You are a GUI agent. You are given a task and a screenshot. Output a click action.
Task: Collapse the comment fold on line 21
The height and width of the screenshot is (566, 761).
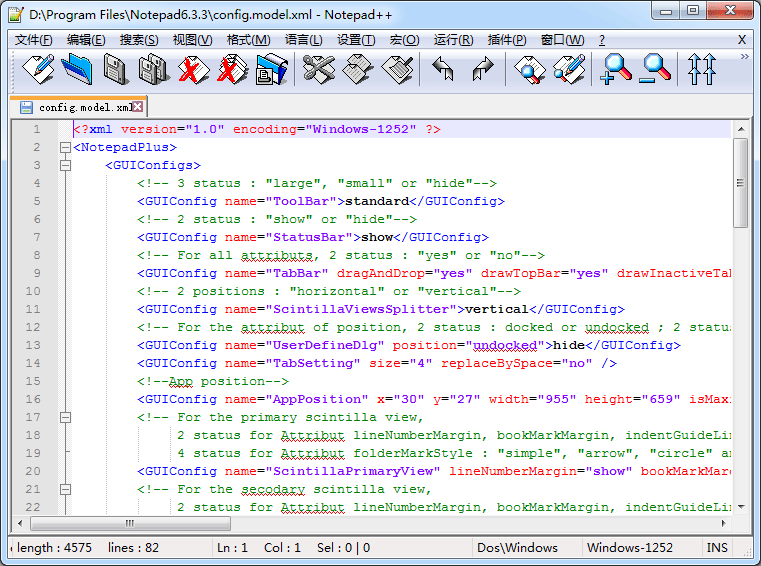(66, 489)
